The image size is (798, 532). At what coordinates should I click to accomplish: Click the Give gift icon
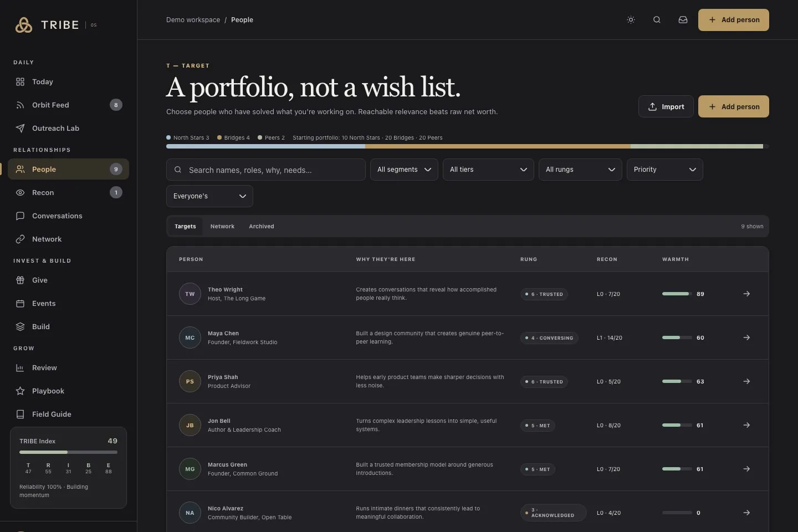click(21, 280)
